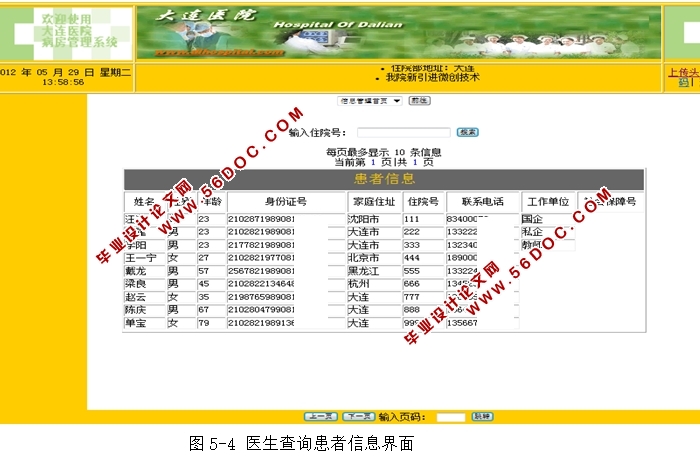The width and height of the screenshot is (700, 468).
Task: Click the 我院新引进微创技术 announcement
Action: (x=432, y=77)
